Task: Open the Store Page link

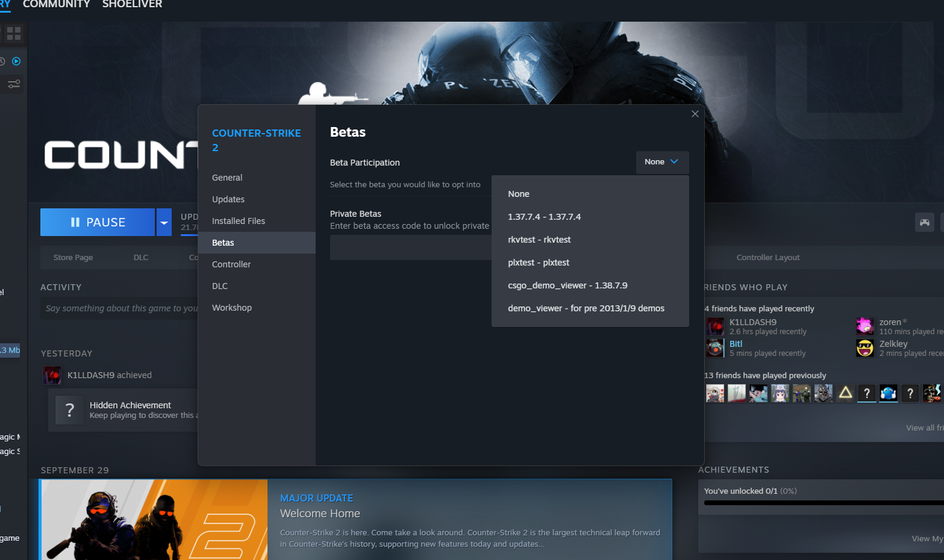Action: click(73, 257)
